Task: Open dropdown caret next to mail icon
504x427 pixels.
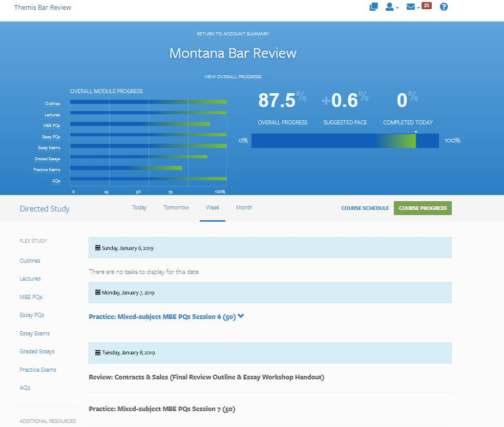Action: (x=418, y=8)
